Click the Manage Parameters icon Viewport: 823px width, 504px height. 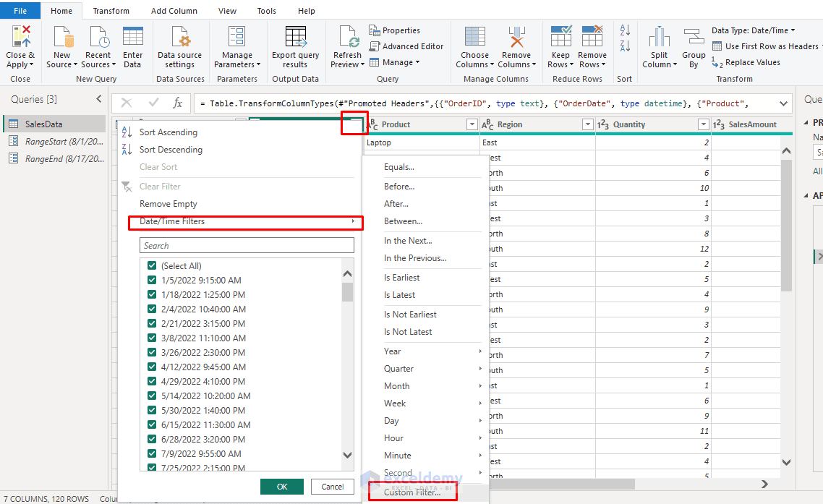click(236, 37)
